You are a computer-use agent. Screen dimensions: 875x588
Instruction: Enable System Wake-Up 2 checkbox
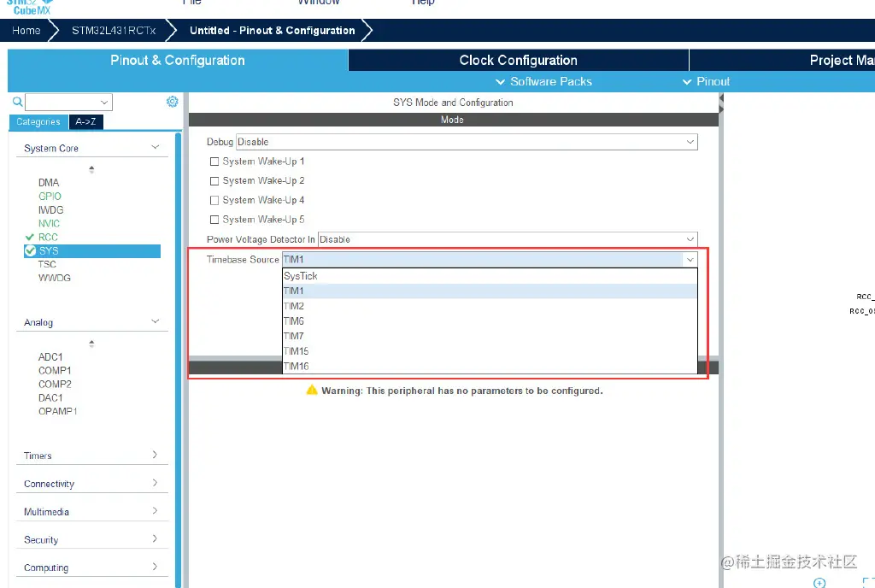coord(214,180)
